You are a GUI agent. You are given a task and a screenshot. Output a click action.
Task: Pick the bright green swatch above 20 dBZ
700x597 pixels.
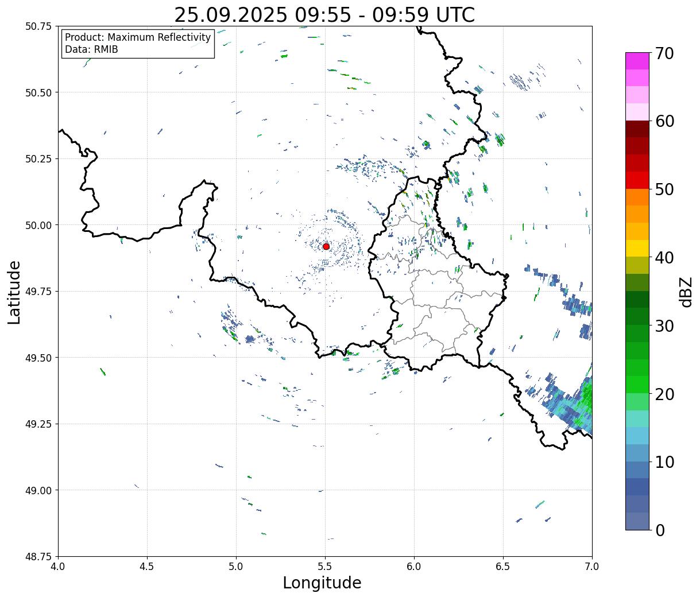(x=637, y=385)
